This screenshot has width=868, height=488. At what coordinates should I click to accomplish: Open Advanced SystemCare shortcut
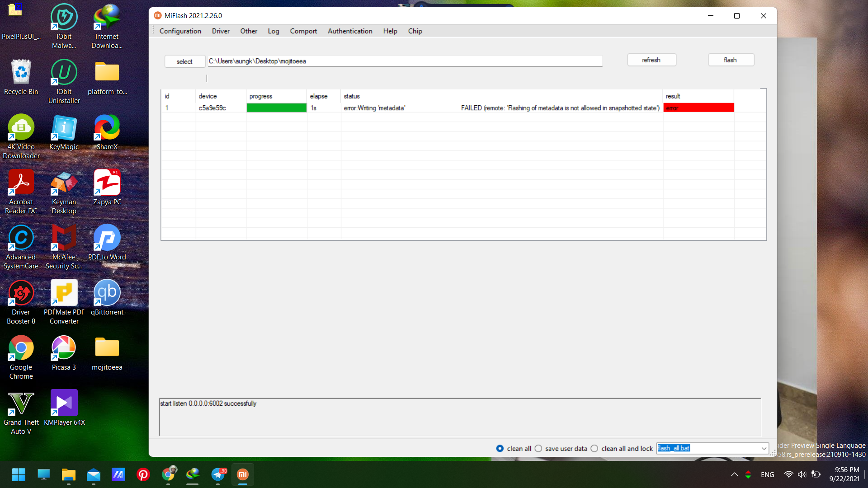(x=21, y=247)
